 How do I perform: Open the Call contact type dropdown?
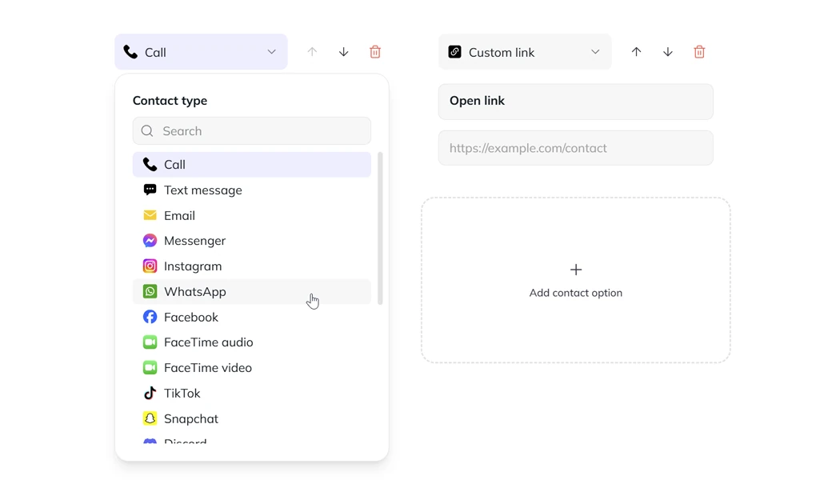pos(201,52)
